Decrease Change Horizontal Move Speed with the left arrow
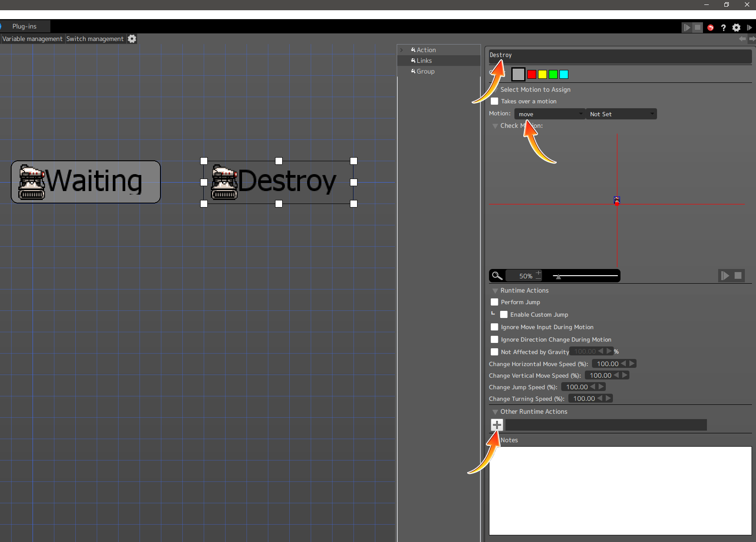The image size is (756, 542). (624, 363)
